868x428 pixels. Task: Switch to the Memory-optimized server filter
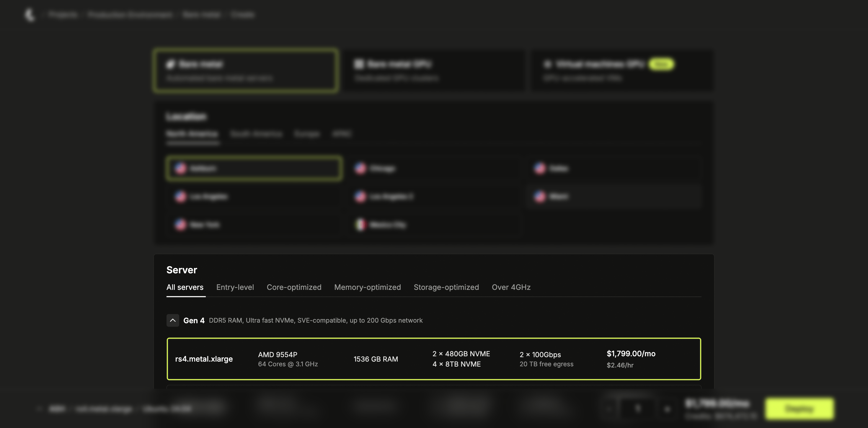pos(367,287)
